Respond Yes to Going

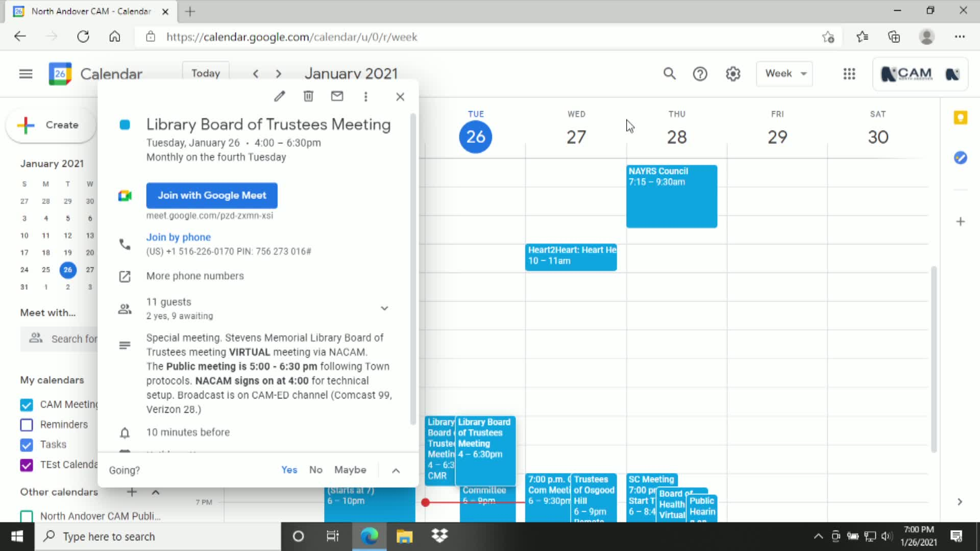289,470
